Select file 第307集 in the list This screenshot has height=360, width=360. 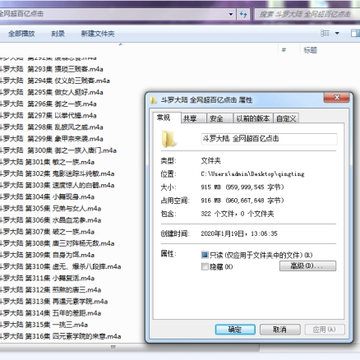coord(47,232)
